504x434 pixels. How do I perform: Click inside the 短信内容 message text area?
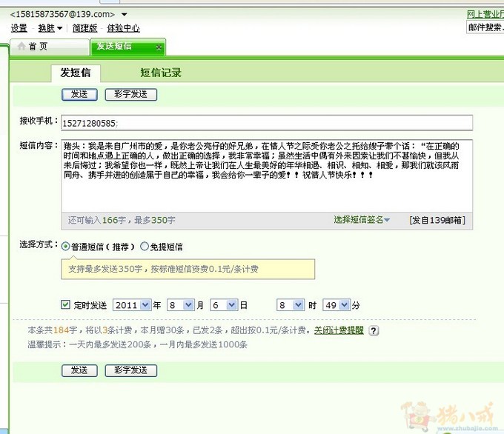(267, 176)
